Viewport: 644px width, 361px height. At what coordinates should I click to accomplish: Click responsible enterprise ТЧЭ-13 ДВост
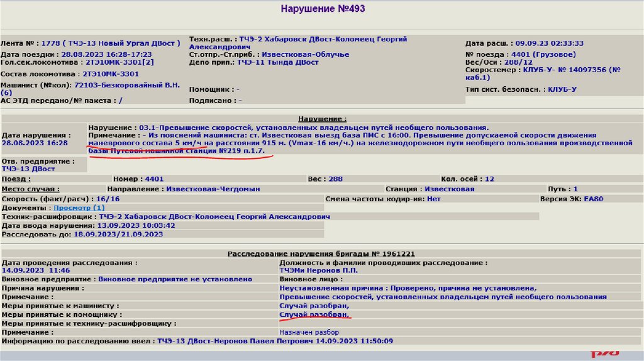tap(28, 169)
